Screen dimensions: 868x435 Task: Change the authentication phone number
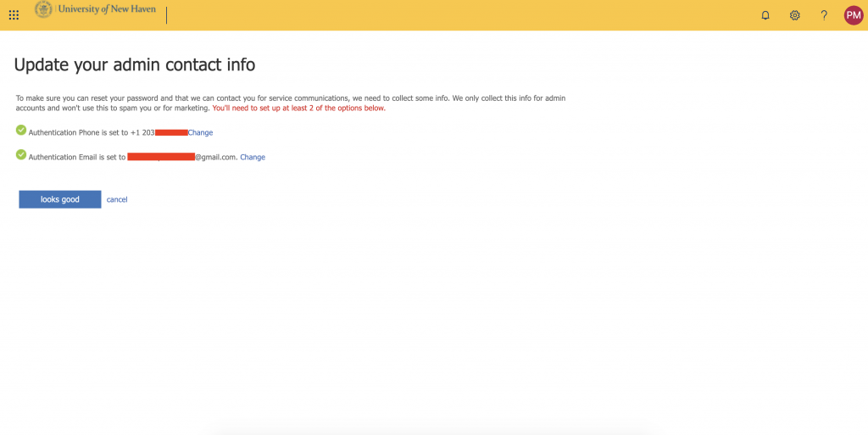tap(200, 133)
